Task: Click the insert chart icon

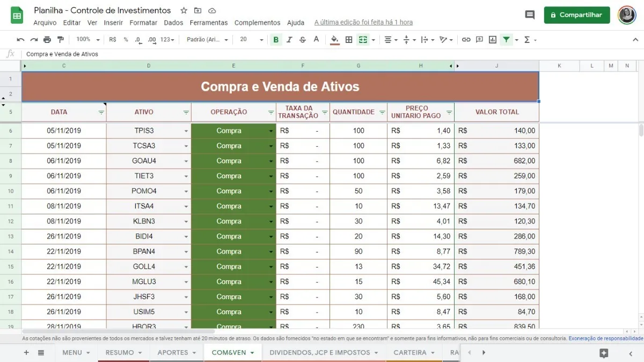Action: click(x=493, y=40)
